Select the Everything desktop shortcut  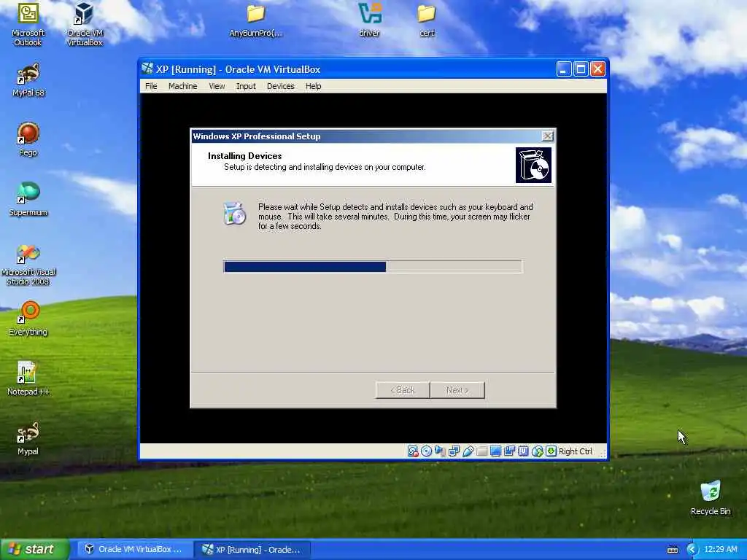(x=28, y=319)
